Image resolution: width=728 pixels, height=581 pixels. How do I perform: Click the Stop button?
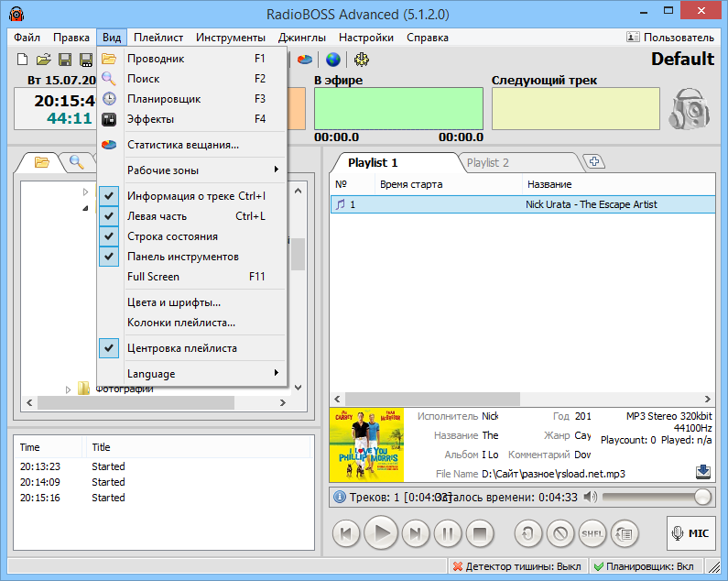[x=480, y=533]
